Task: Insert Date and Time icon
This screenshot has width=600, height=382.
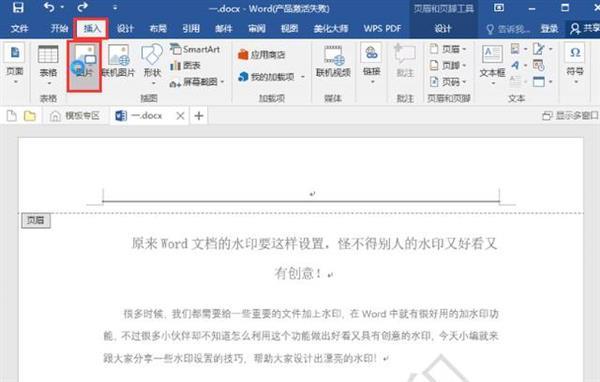Action: pyautogui.click(x=539, y=65)
